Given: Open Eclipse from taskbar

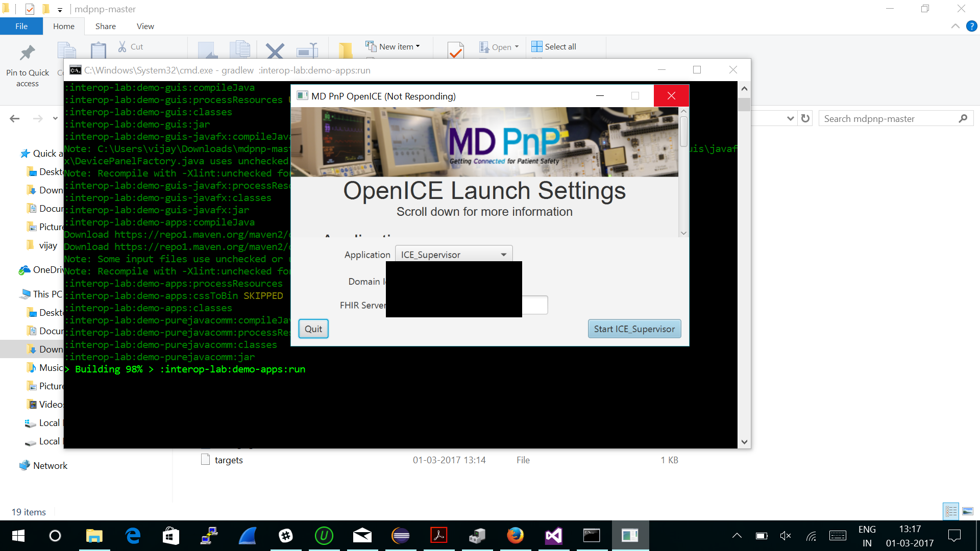Looking at the screenshot, I should click(401, 536).
